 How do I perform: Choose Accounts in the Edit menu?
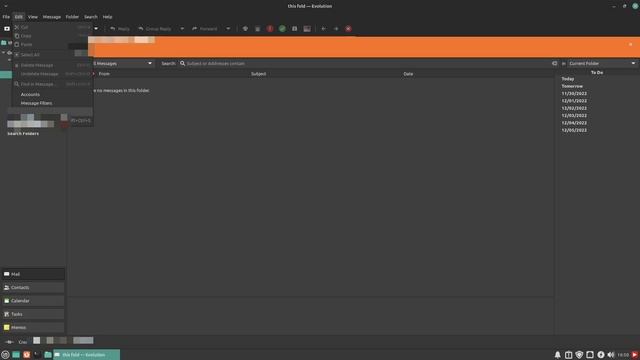click(x=52, y=94)
